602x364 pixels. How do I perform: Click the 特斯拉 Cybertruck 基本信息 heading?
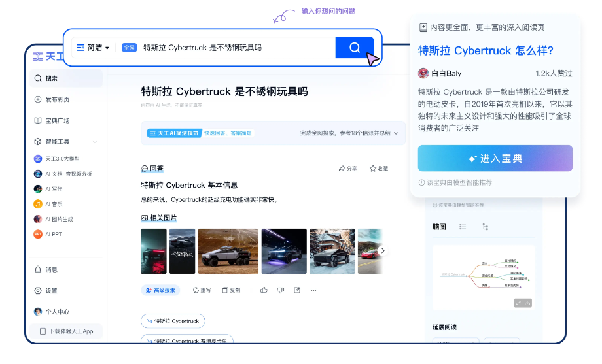(x=189, y=185)
